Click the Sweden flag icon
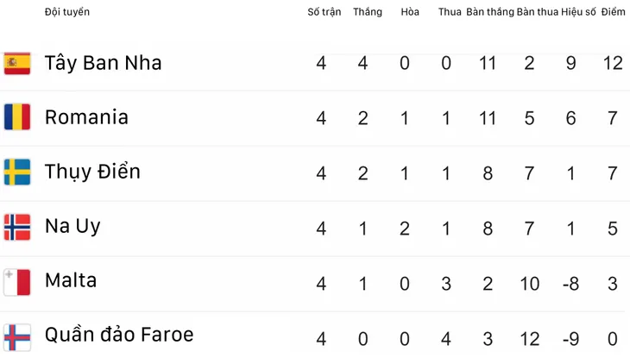Viewport: 630px width, 364px height. tap(17, 172)
